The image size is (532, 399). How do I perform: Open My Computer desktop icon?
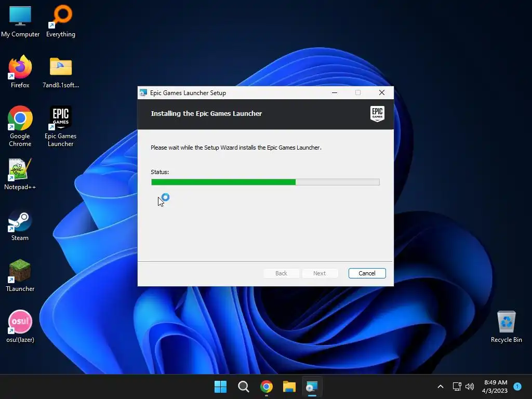point(20,21)
